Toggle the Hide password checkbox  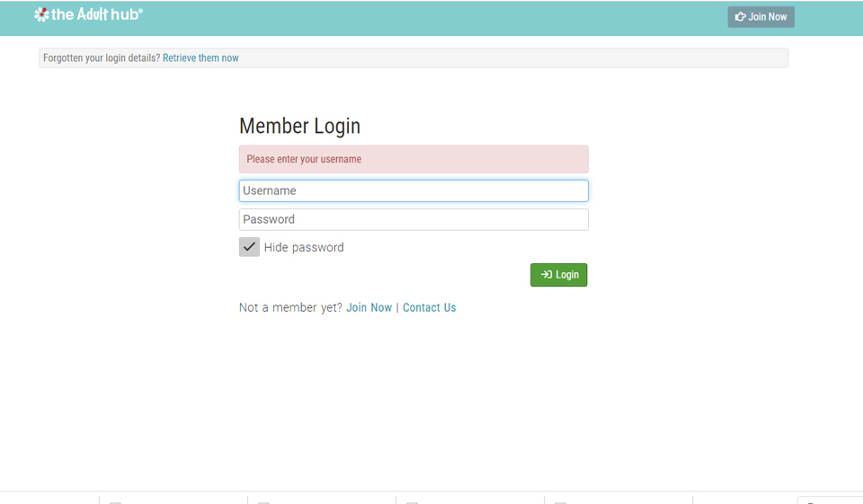pos(249,247)
